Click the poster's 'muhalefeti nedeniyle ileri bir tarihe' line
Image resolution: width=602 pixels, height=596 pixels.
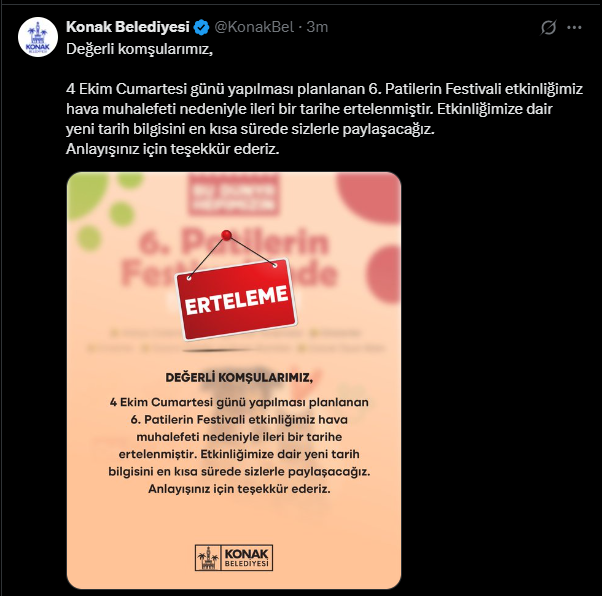coord(239,437)
